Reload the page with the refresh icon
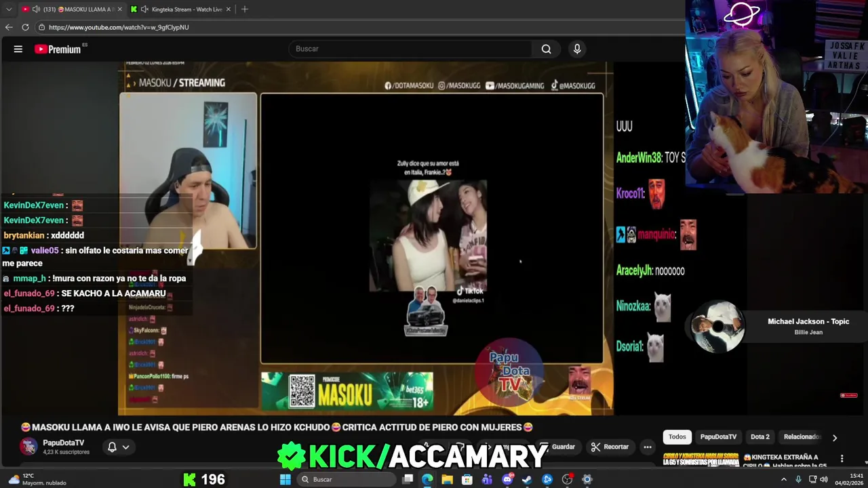This screenshot has height=488, width=868. [x=25, y=27]
